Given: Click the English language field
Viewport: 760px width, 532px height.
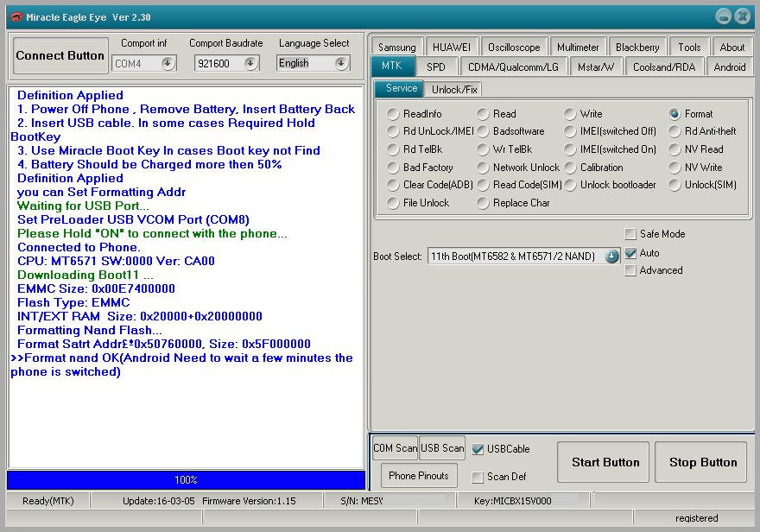Looking at the screenshot, I should (313, 63).
